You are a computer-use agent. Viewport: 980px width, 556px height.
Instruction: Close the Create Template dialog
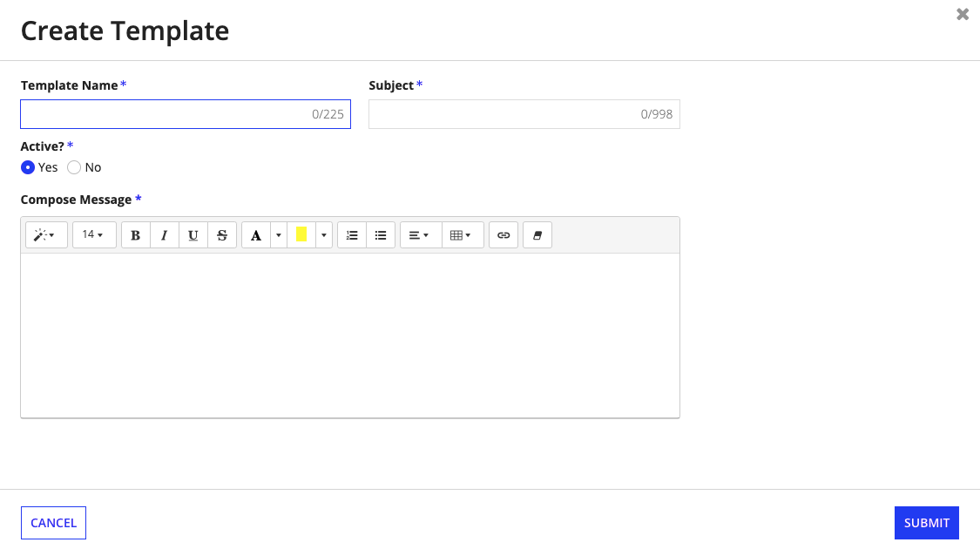point(963,15)
